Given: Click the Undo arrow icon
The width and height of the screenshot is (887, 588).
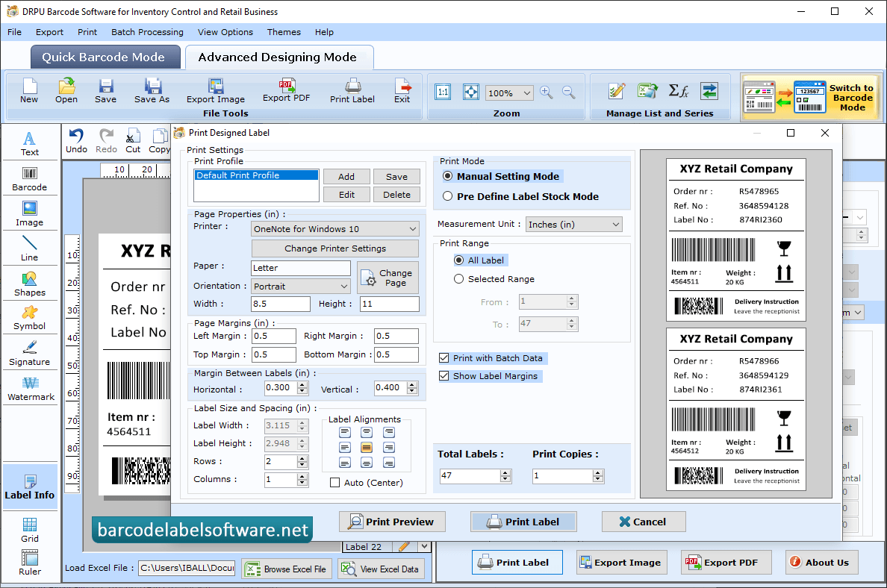Looking at the screenshot, I should (76, 141).
